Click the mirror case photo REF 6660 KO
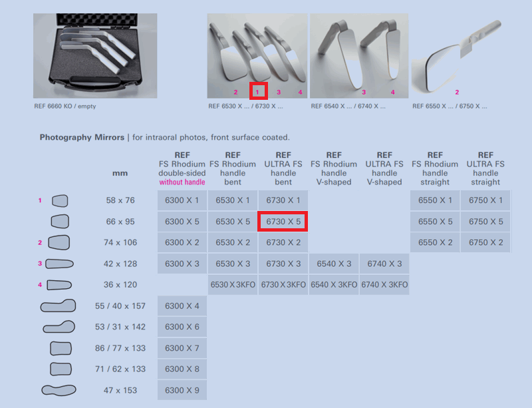The width and height of the screenshot is (532, 408). click(95, 56)
